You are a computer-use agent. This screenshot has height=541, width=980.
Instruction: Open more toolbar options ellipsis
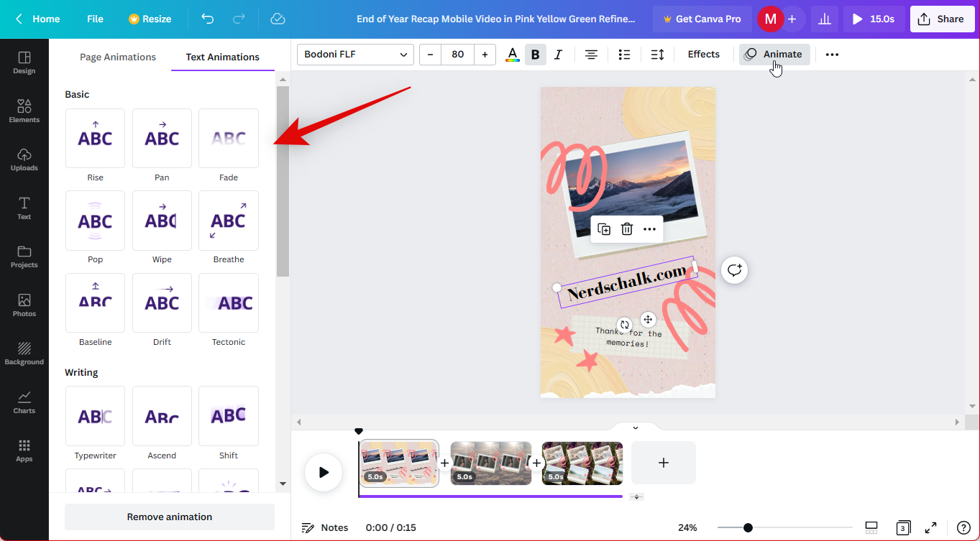point(832,55)
